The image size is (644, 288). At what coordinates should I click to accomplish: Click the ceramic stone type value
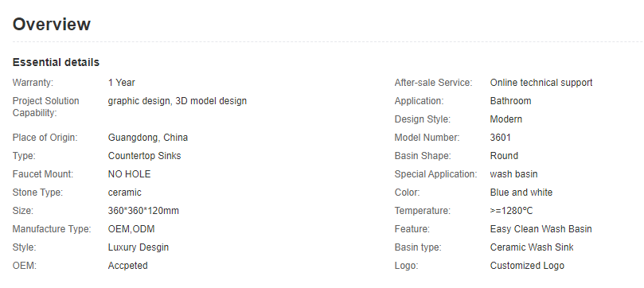coord(124,193)
